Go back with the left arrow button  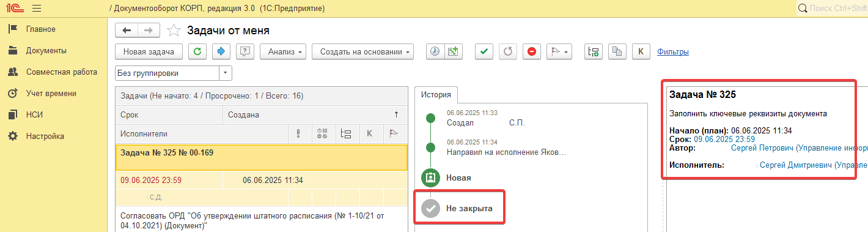127,30
